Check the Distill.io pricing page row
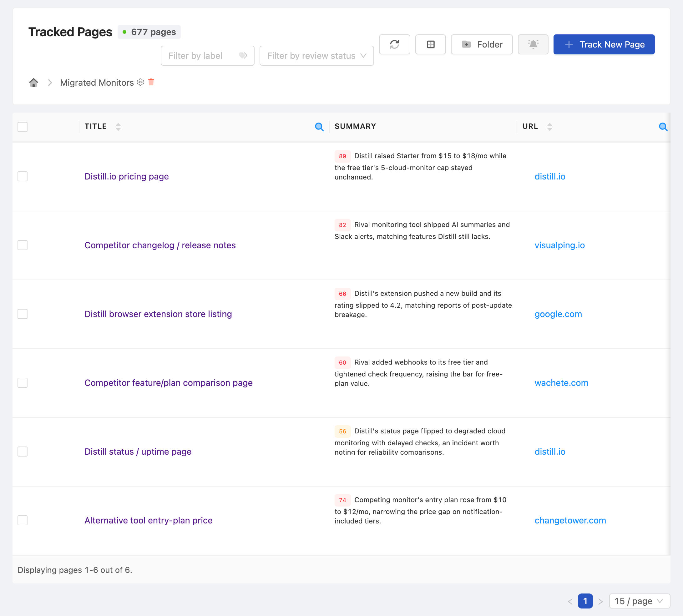Screen dimensions: 683x616 [x=22, y=176]
